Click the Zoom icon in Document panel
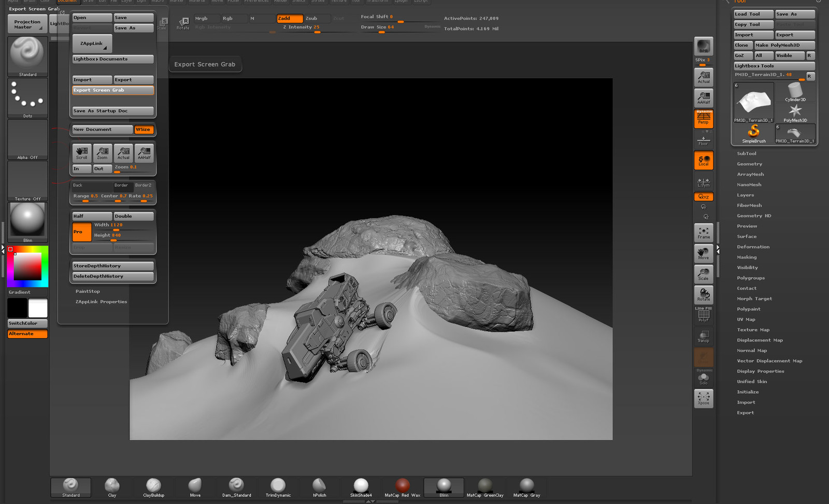This screenshot has width=829, height=504. [103, 153]
